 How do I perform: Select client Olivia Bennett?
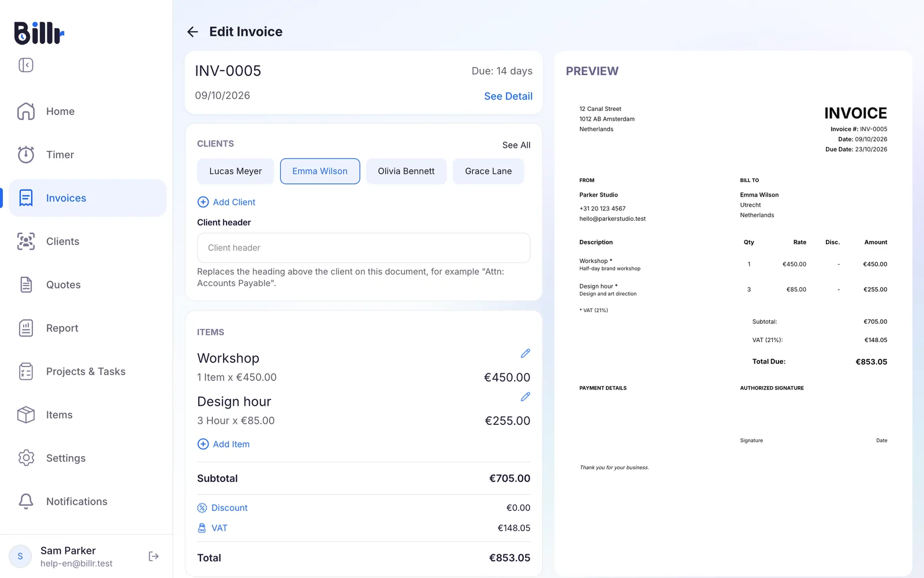pos(407,171)
